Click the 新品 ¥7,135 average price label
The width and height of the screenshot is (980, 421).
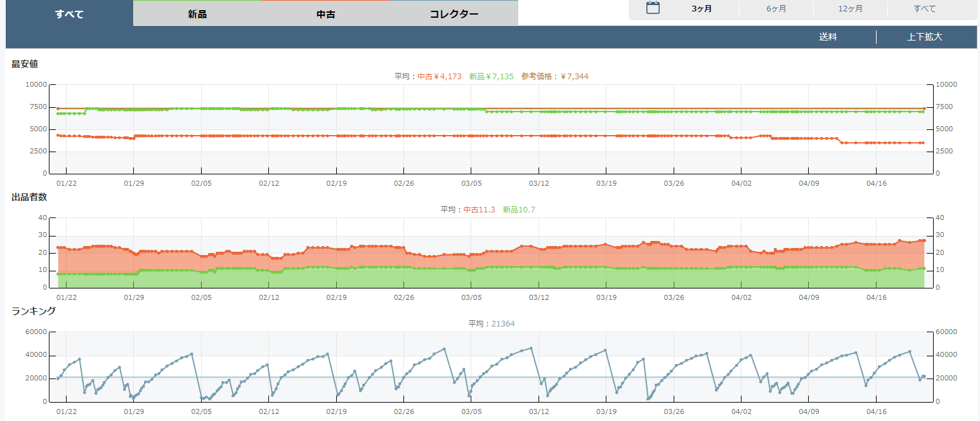coord(491,77)
